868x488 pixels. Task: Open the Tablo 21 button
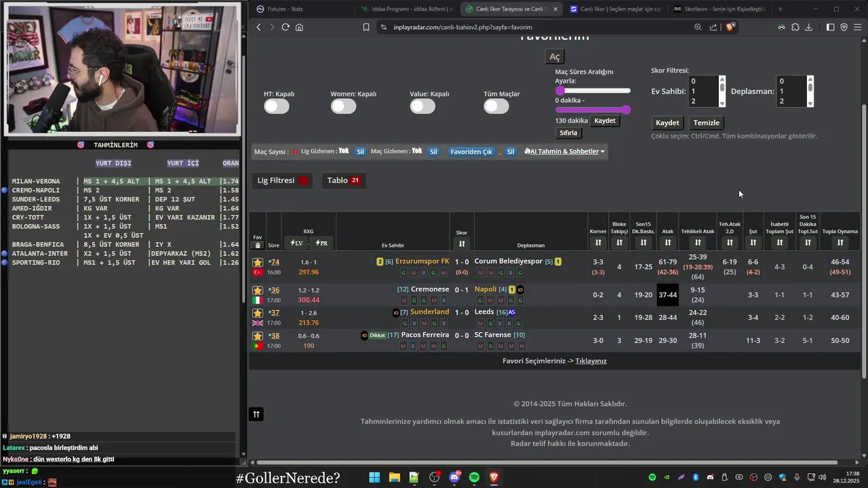pos(344,180)
